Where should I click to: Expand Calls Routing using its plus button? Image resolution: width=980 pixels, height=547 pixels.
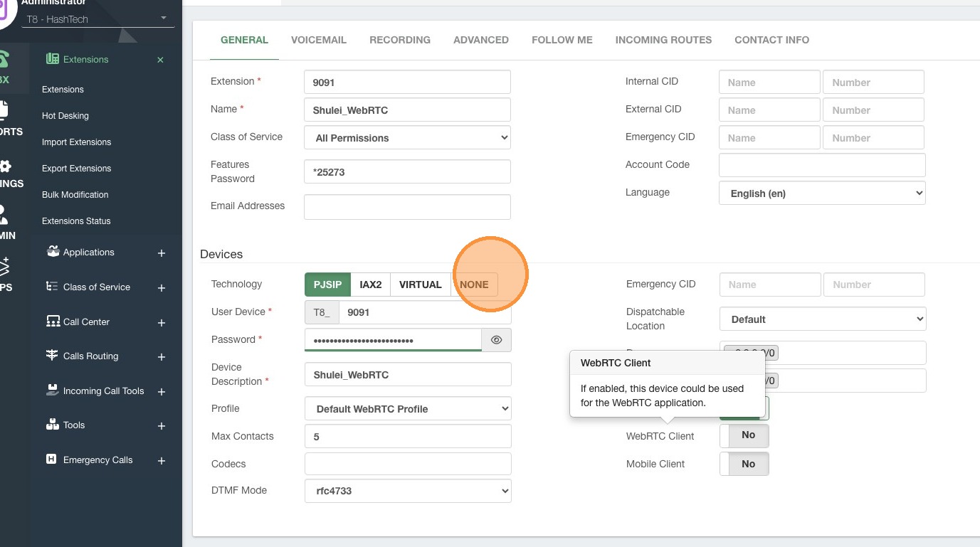(x=162, y=357)
